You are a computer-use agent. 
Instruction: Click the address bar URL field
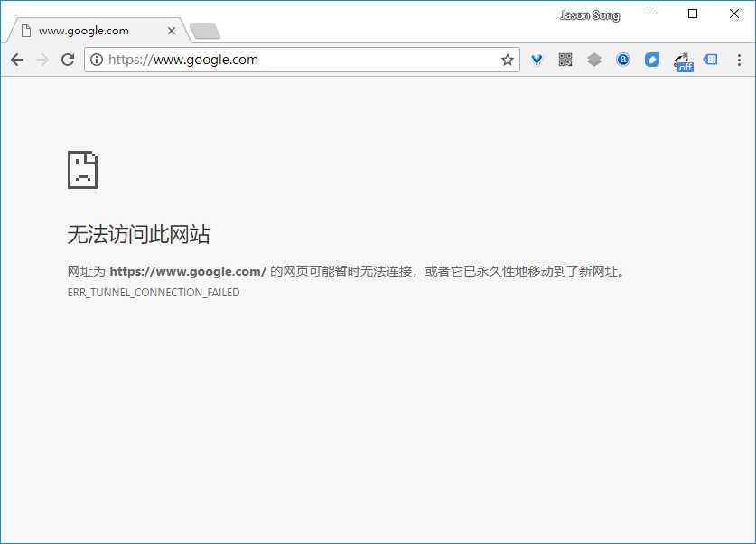tap(302, 60)
